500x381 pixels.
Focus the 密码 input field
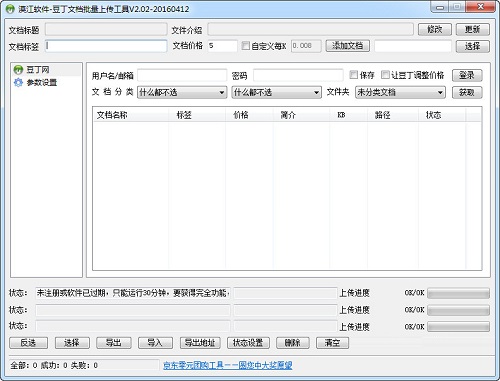(298, 75)
